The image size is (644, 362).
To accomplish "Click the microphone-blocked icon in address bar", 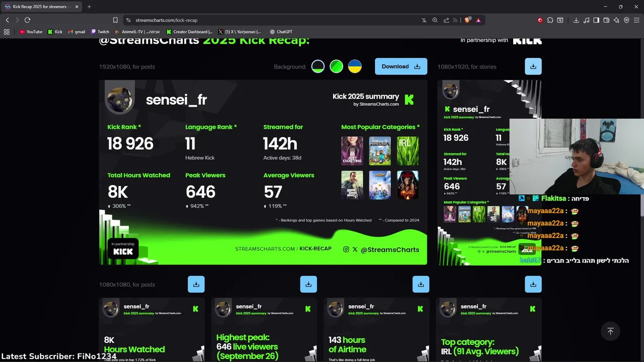I will click(424, 20).
